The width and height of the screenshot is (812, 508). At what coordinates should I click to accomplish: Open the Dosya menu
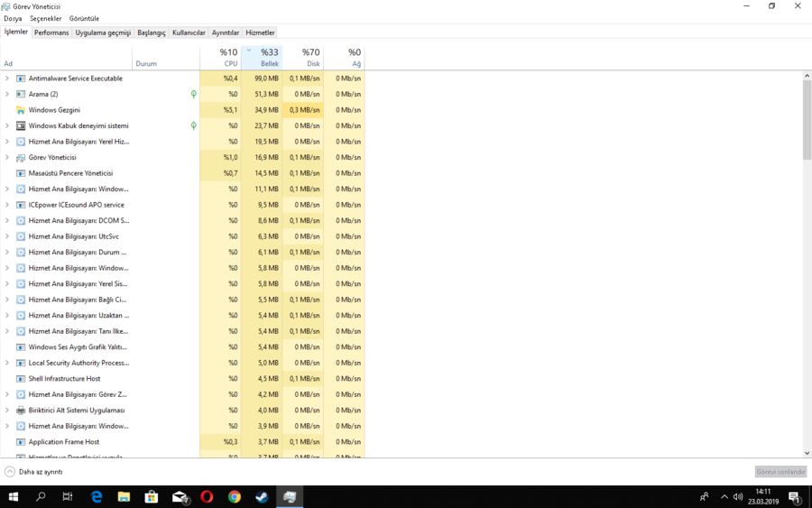click(13, 19)
